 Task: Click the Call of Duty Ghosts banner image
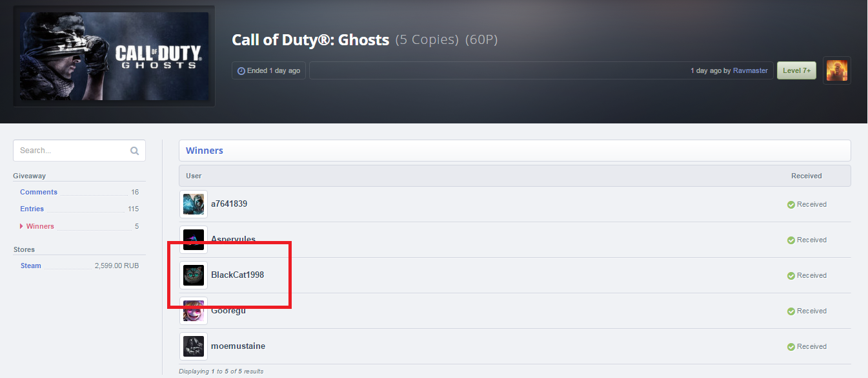(114, 56)
